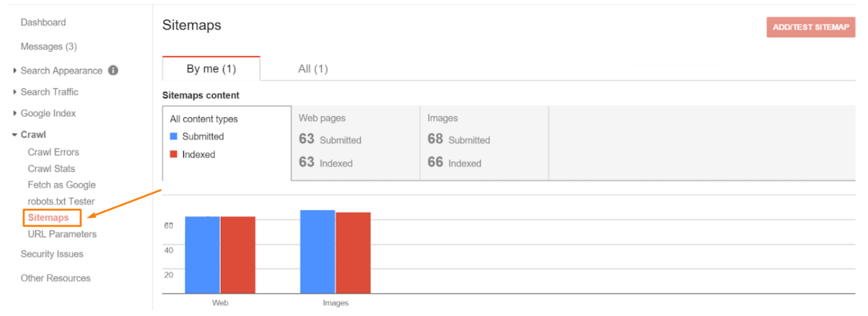Switch to the All (1) tab
Image resolution: width=868 pixels, height=316 pixels.
pyautogui.click(x=313, y=69)
